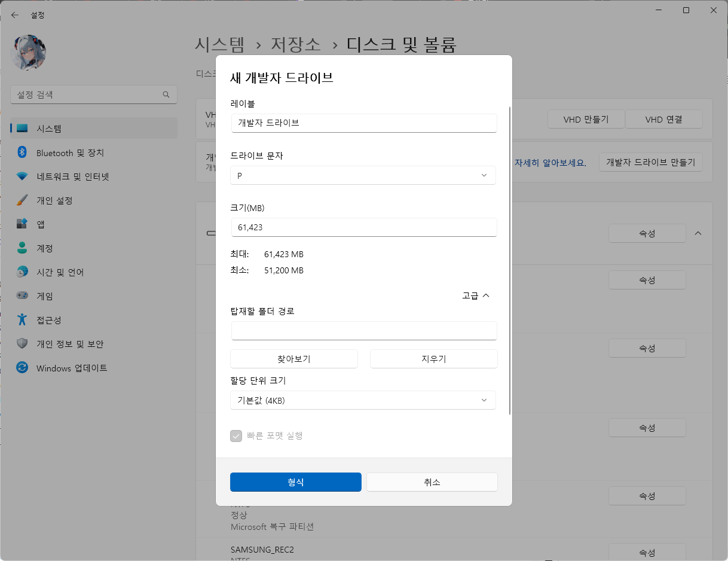Open 앱 settings category
The image size is (728, 561).
(x=94, y=224)
